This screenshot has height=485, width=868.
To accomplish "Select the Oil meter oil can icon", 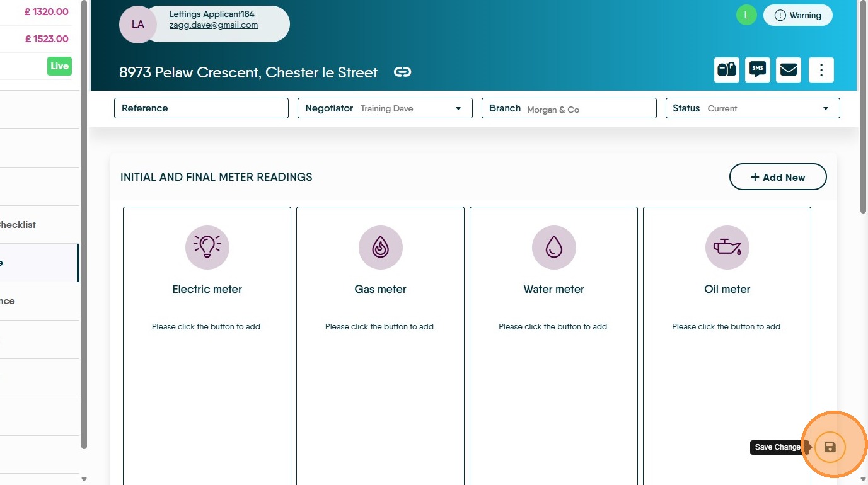I will [x=727, y=248].
